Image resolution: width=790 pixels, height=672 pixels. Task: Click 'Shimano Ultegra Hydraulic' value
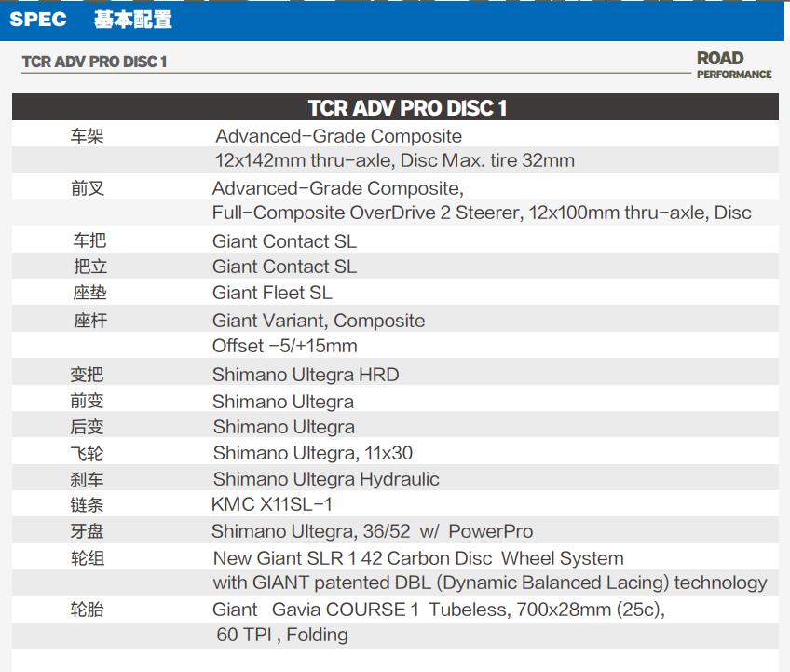pyautogui.click(x=326, y=479)
